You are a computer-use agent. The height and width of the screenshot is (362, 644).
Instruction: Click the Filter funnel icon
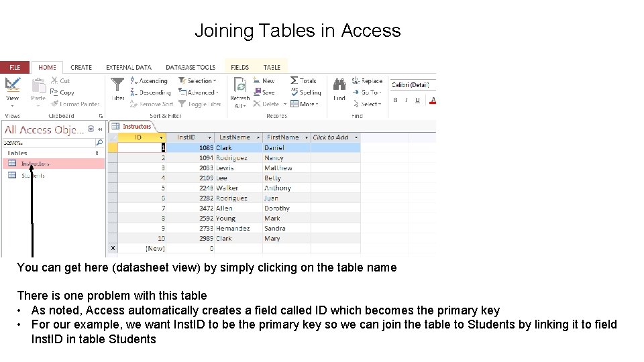tap(117, 84)
